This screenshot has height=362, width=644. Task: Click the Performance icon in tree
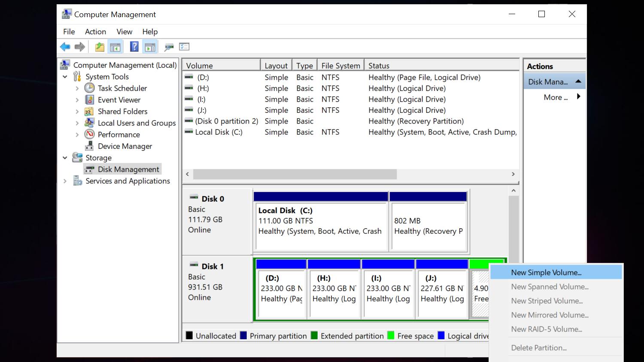[x=89, y=134]
